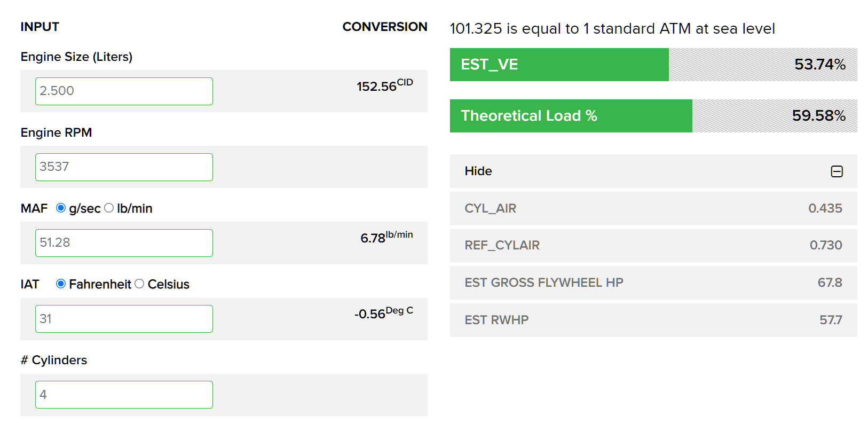Click the MAF value input field
Image resolution: width=868 pixels, height=423 pixels.
tap(124, 243)
